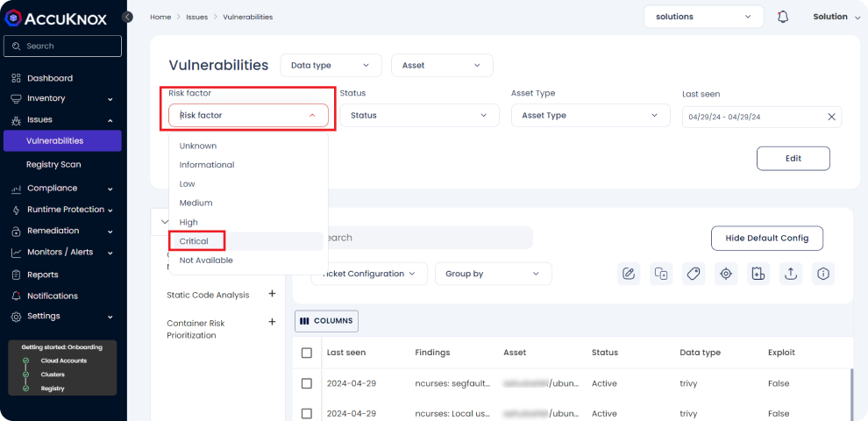Select Critical from the risk factor list
Image resolution: width=868 pixels, height=421 pixels.
[195, 241]
